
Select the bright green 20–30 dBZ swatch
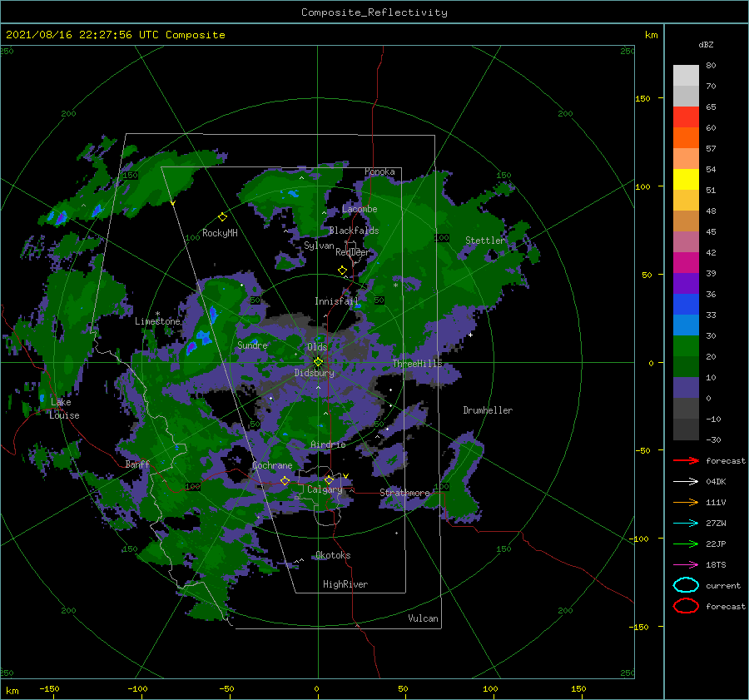(686, 346)
